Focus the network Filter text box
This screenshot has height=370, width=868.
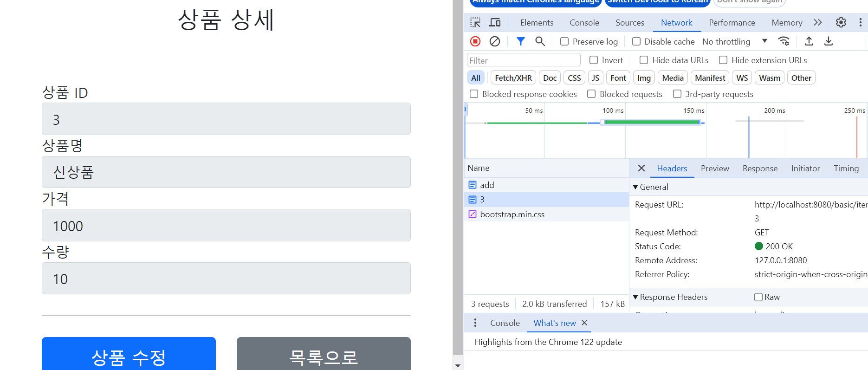click(524, 60)
